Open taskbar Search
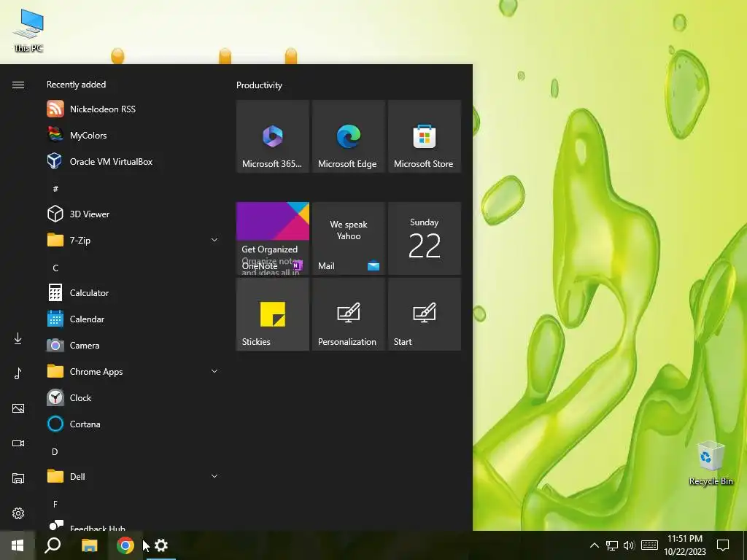The height and width of the screenshot is (560, 747). tap(53, 545)
